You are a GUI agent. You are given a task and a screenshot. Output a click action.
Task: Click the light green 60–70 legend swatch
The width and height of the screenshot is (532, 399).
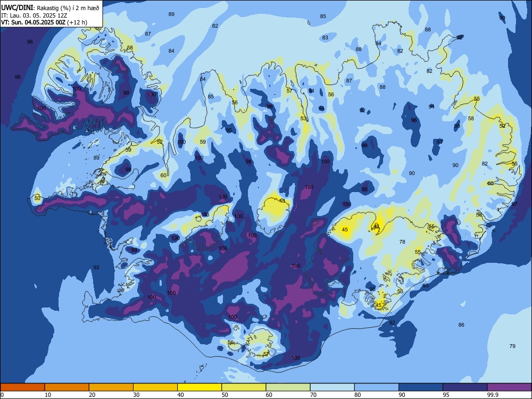tap(288, 387)
